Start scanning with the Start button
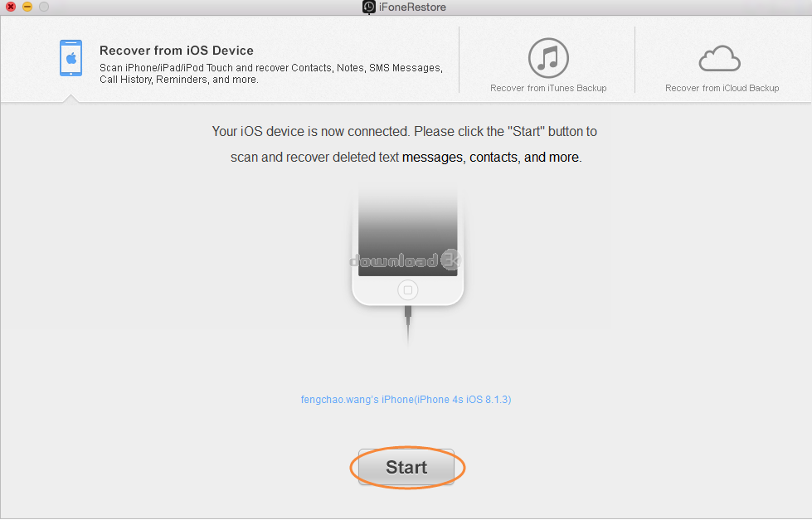 406,467
